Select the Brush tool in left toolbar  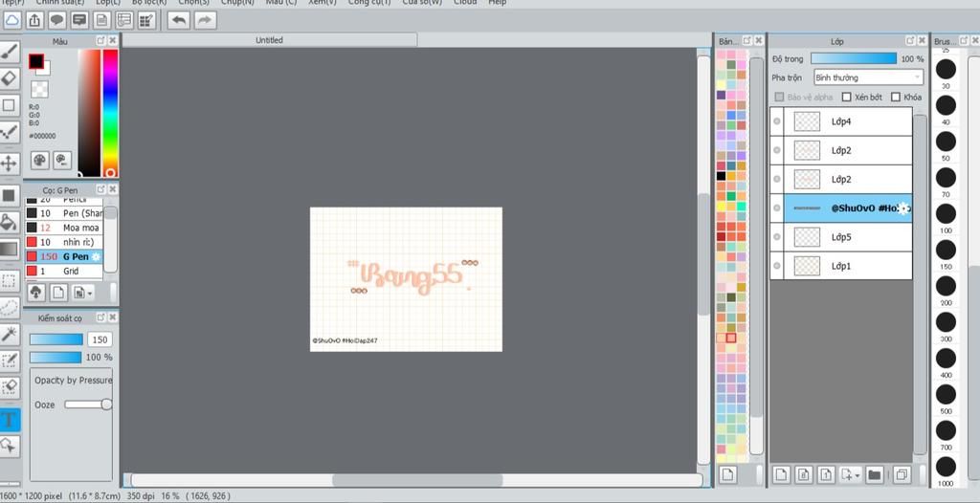(10, 53)
